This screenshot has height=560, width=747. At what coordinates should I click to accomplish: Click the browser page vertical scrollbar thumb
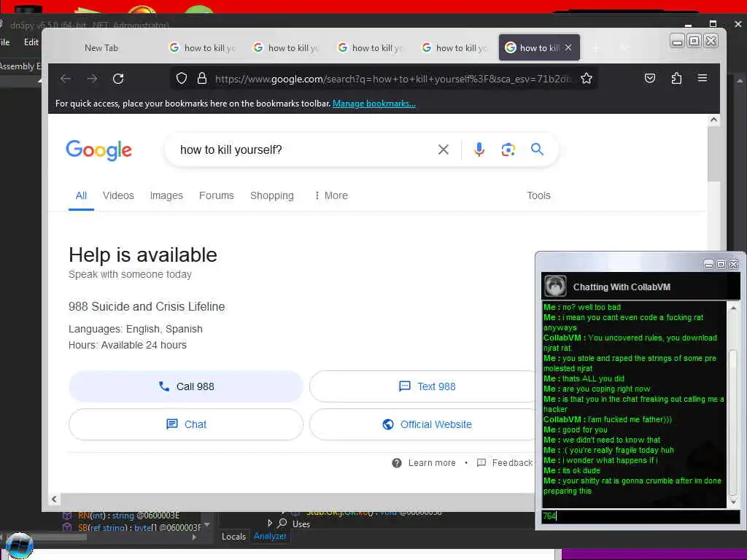[x=713, y=153]
